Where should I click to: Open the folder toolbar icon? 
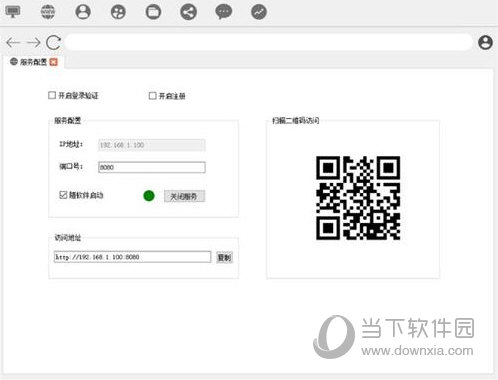click(x=153, y=12)
